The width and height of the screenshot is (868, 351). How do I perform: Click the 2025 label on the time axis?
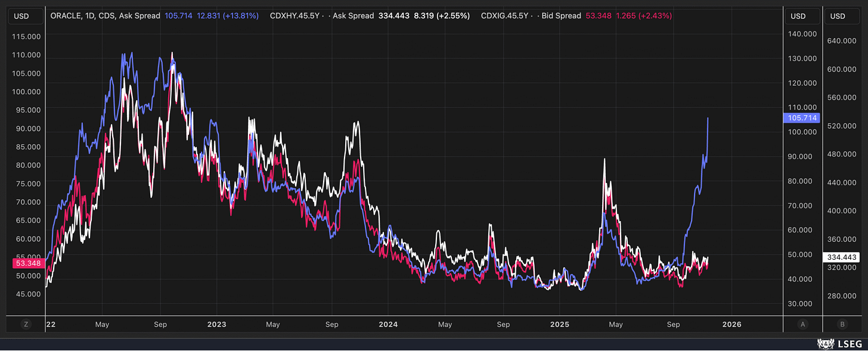tap(560, 325)
